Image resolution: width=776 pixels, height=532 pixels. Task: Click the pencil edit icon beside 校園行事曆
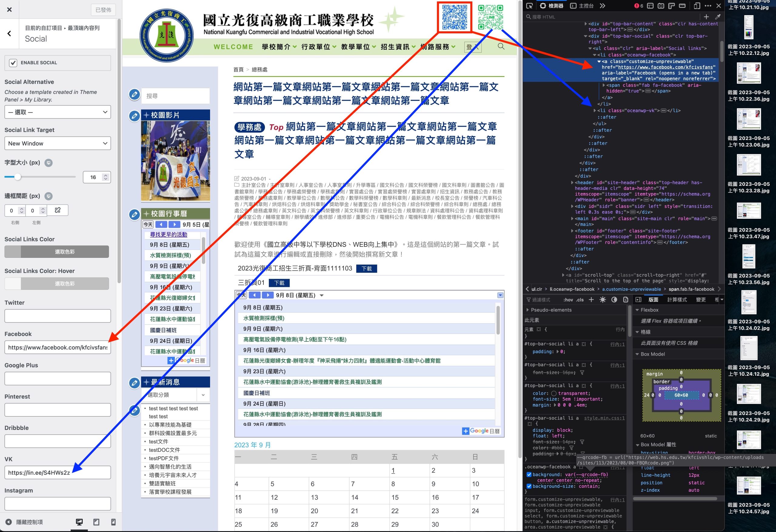[134, 214]
